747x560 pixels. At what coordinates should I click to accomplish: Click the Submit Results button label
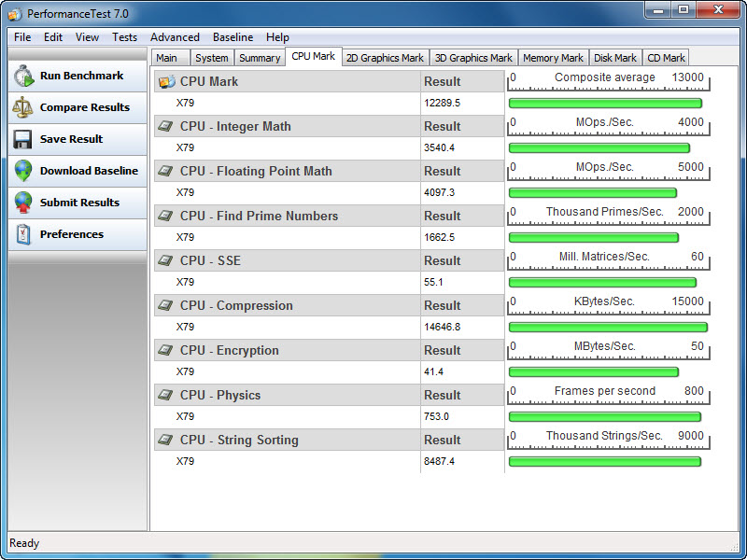click(79, 203)
